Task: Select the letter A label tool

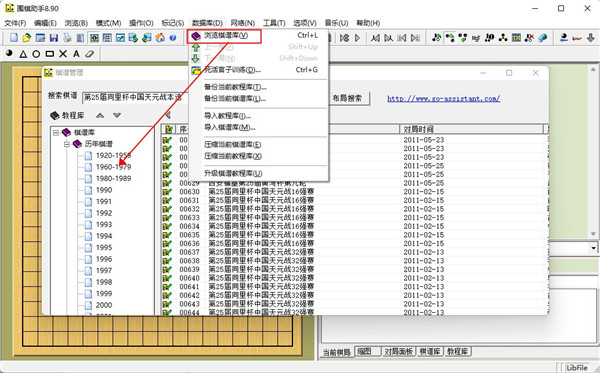Action: 76,54
